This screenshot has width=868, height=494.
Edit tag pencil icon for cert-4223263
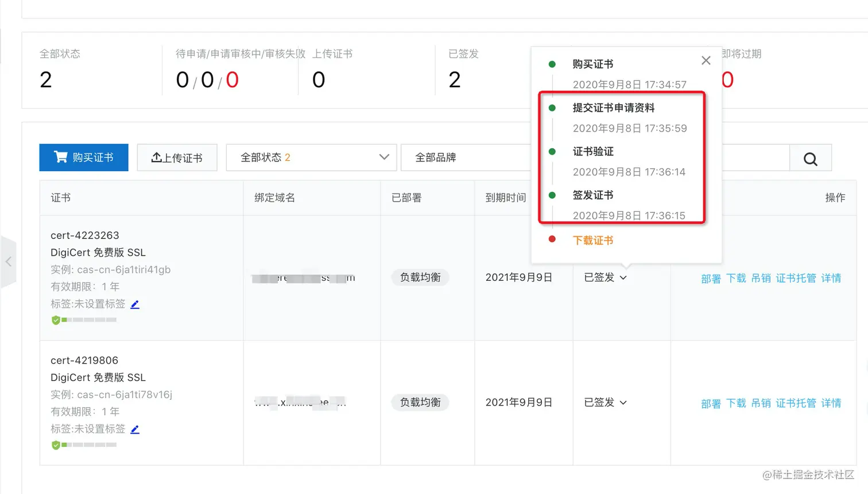pyautogui.click(x=135, y=304)
